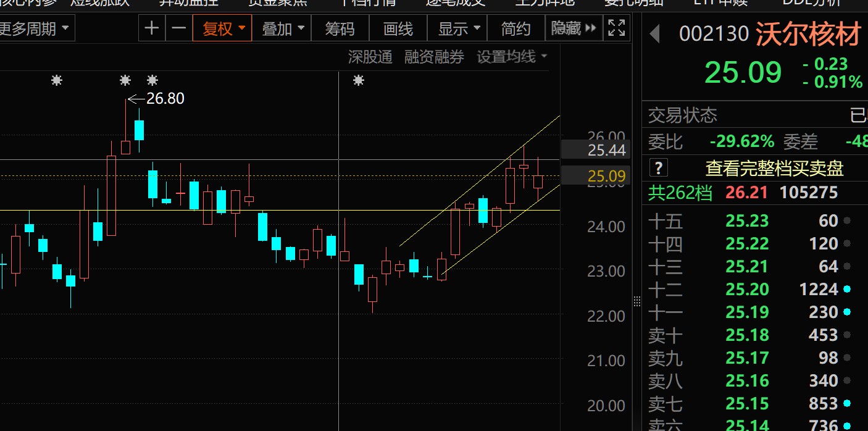This screenshot has width=868, height=431.
Task: Open the event marker just right of the 26.80 peak marker
Action: coord(152,80)
